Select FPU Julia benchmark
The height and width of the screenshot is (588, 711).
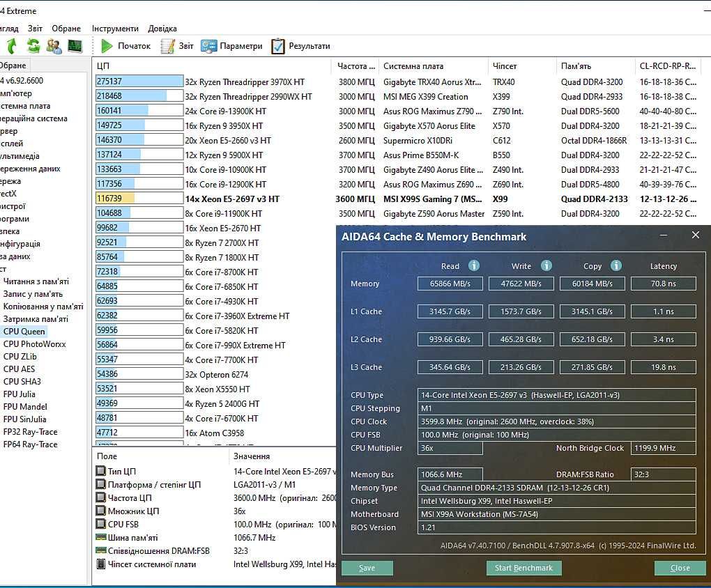click(x=19, y=394)
